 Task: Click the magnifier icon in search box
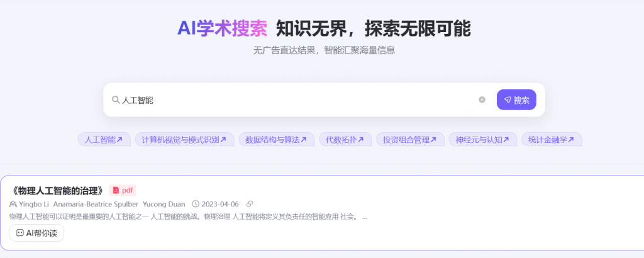116,100
